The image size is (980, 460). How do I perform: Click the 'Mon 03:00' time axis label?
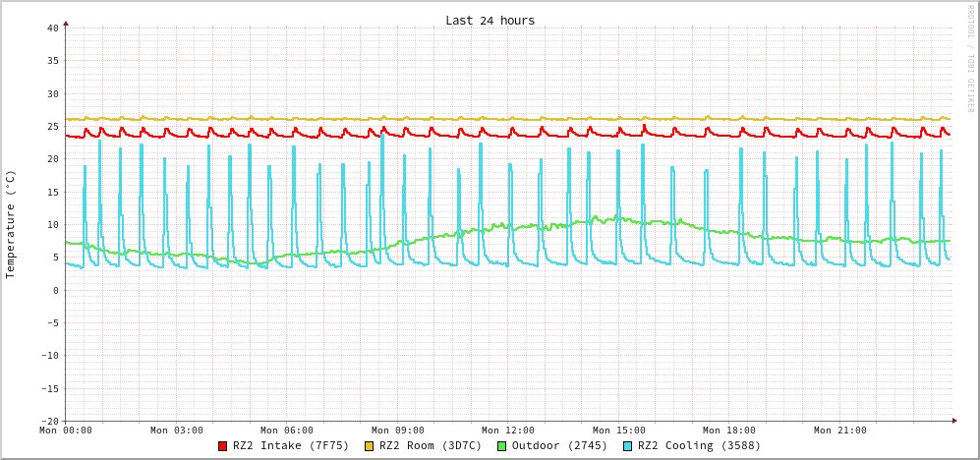click(176, 430)
